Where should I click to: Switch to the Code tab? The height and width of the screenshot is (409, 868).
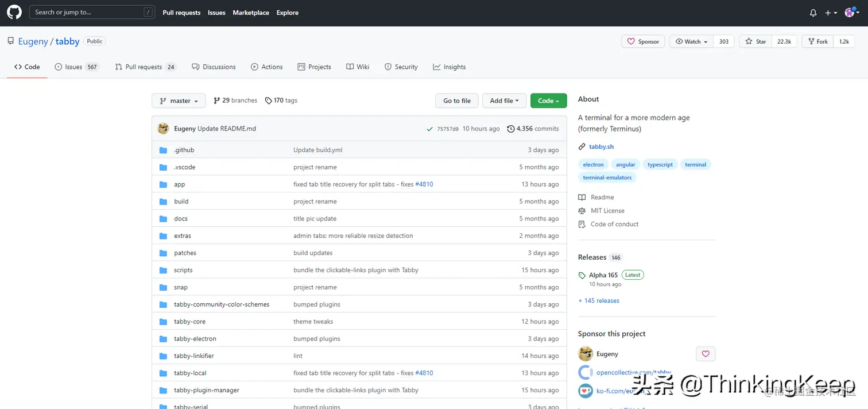pyautogui.click(x=27, y=67)
